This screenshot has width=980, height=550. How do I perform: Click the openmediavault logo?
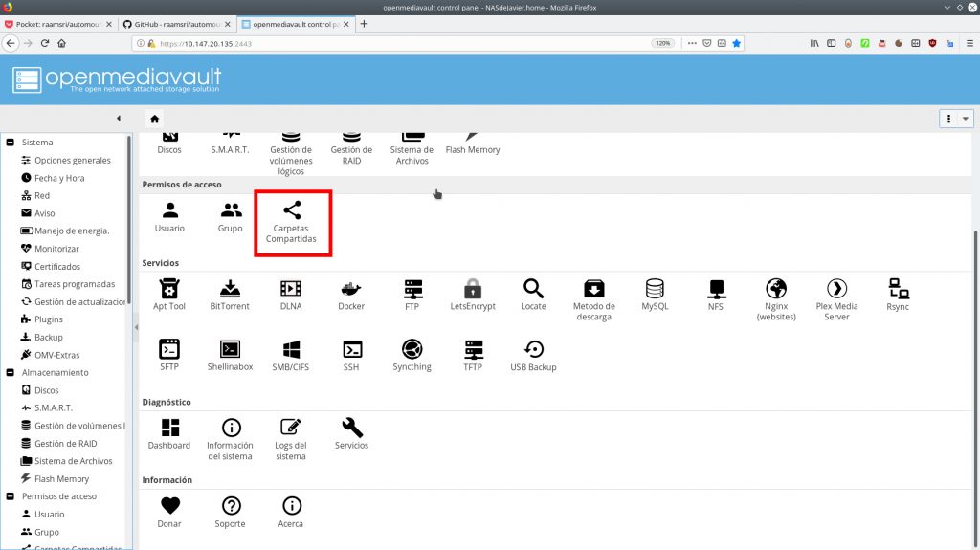coord(118,79)
